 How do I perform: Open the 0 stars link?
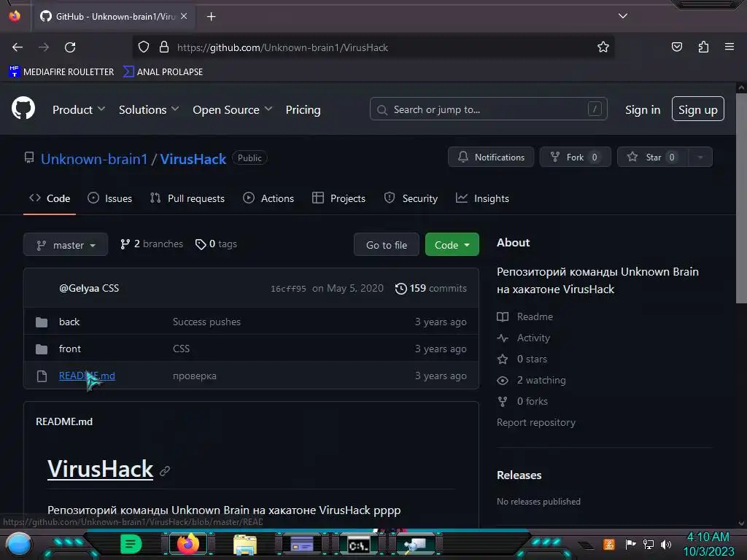(522, 359)
